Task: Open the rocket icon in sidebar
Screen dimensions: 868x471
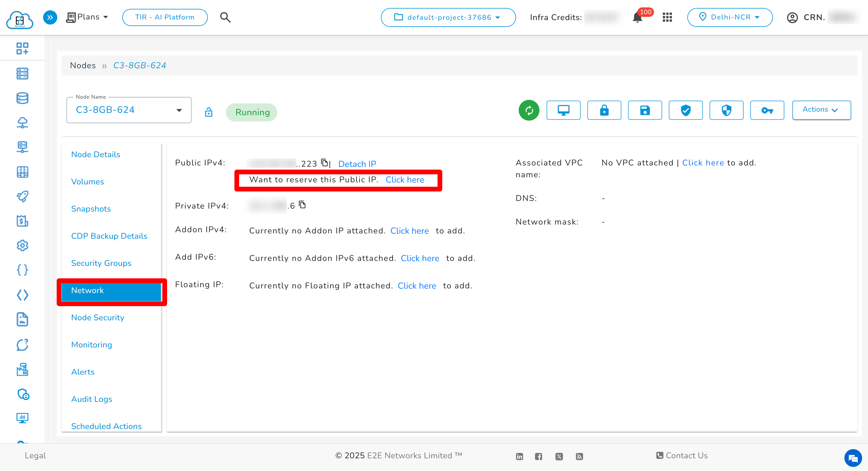Action: [22, 196]
